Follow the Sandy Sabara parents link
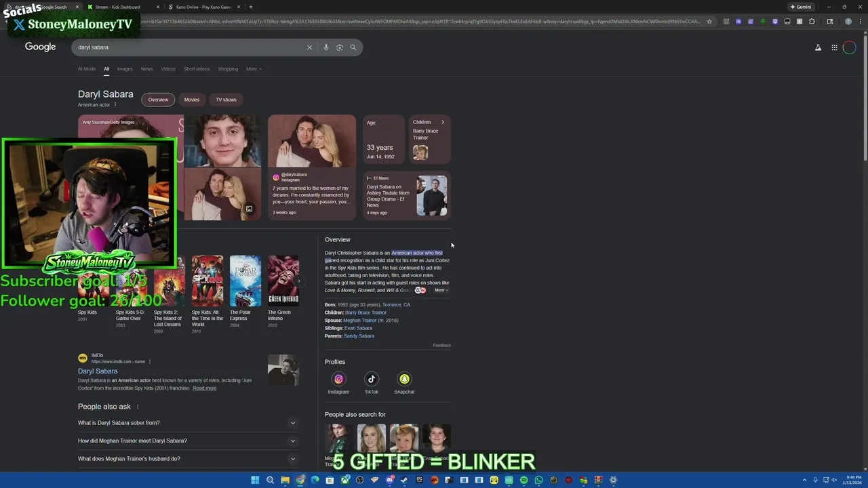The width and height of the screenshot is (868, 488). [x=359, y=336]
